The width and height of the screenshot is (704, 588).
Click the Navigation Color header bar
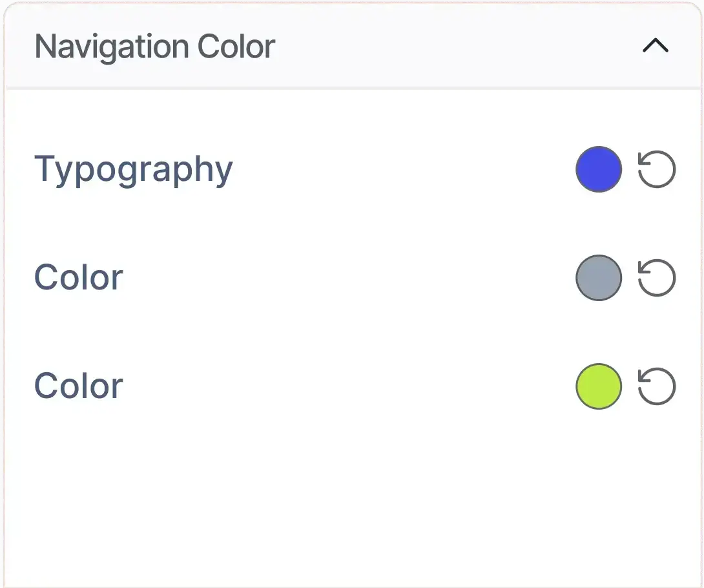(x=353, y=46)
